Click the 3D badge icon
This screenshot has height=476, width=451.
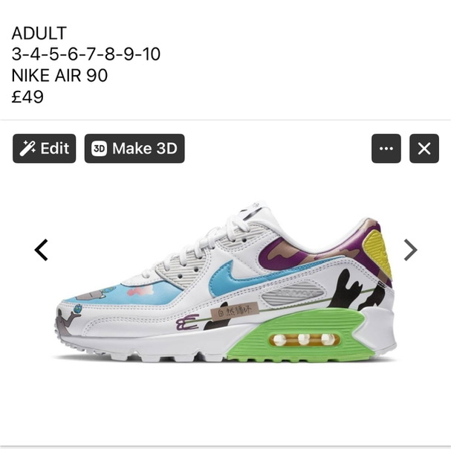[x=99, y=149]
